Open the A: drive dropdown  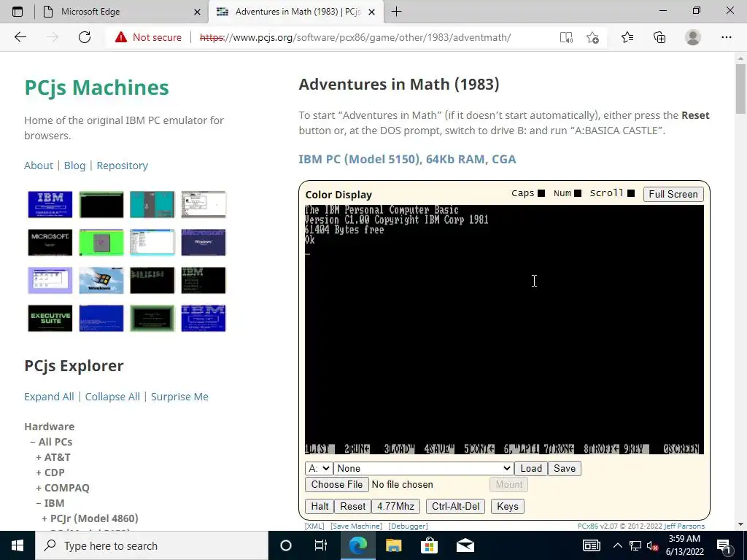[x=319, y=468]
